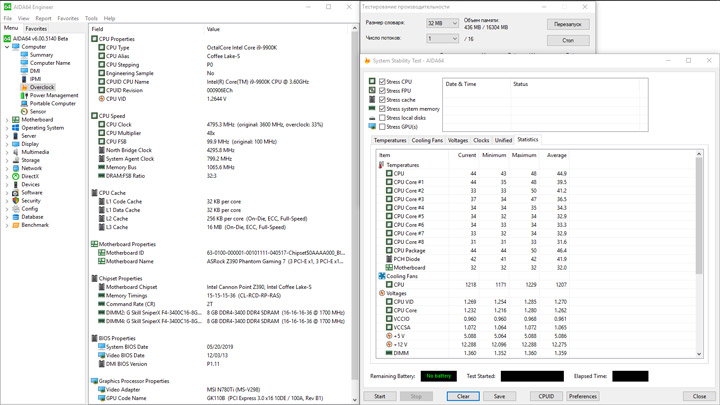
Task: Expand the Motherboard tree node
Action: coord(7,120)
